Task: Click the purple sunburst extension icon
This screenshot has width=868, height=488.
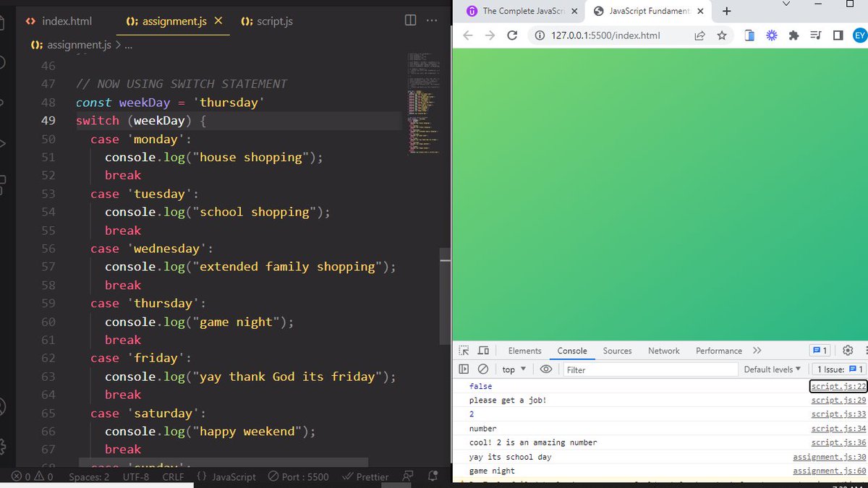Action: click(x=772, y=35)
